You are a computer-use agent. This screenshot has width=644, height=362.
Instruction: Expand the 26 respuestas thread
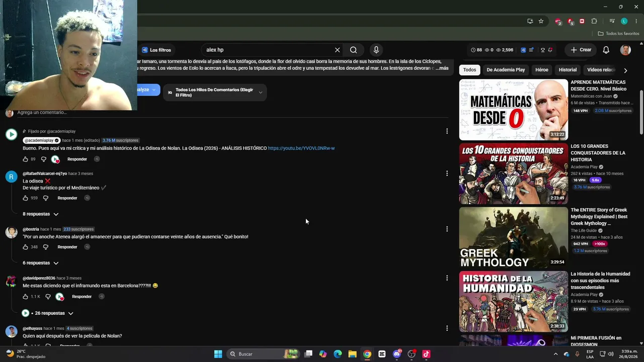pyautogui.click(x=48, y=313)
